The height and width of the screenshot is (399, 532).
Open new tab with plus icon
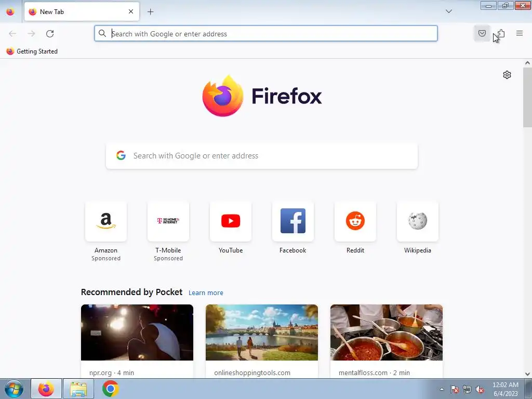tap(150, 12)
